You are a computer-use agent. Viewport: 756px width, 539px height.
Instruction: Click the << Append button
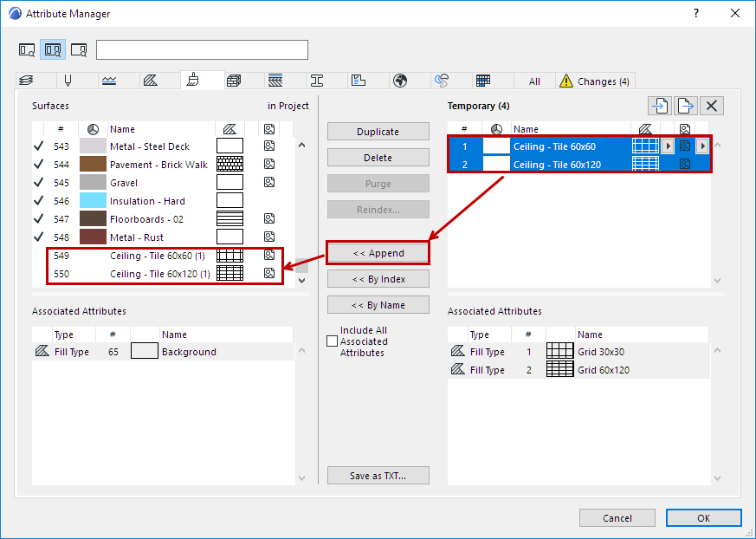tap(378, 253)
